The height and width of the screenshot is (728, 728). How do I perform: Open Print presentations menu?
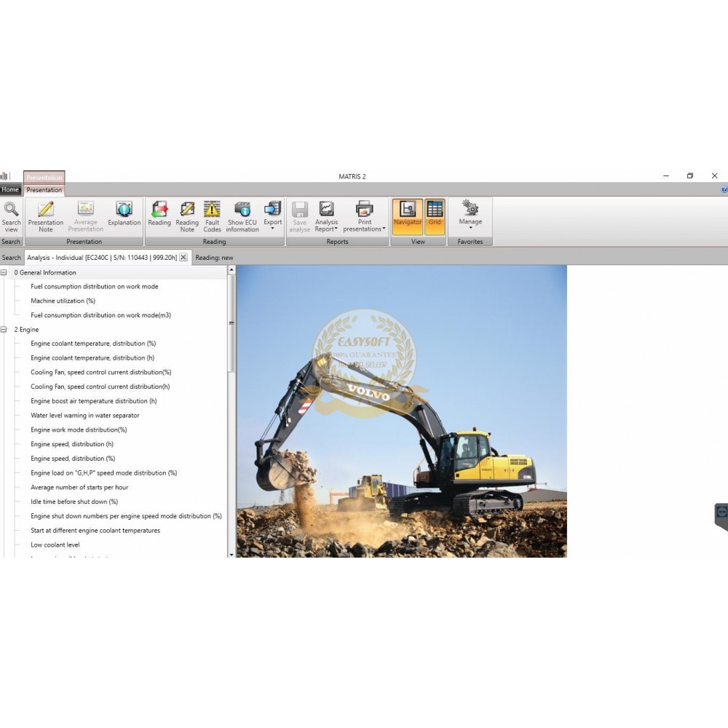(365, 217)
